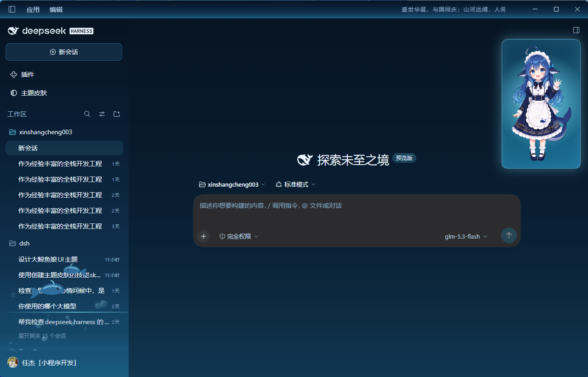This screenshot has width=588, height=377.
Task: Expand 展开其余 15 个会话
Action: coord(42,336)
